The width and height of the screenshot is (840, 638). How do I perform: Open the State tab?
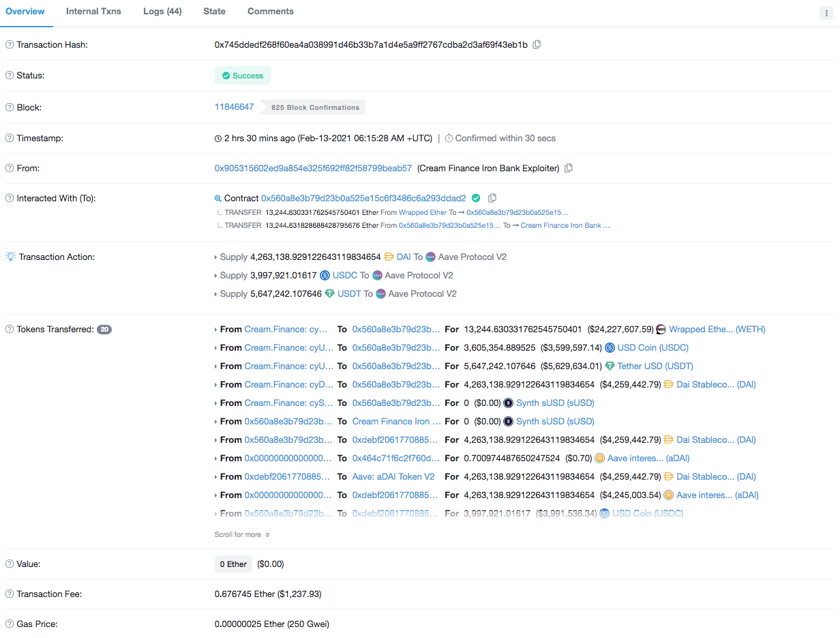pyautogui.click(x=214, y=12)
